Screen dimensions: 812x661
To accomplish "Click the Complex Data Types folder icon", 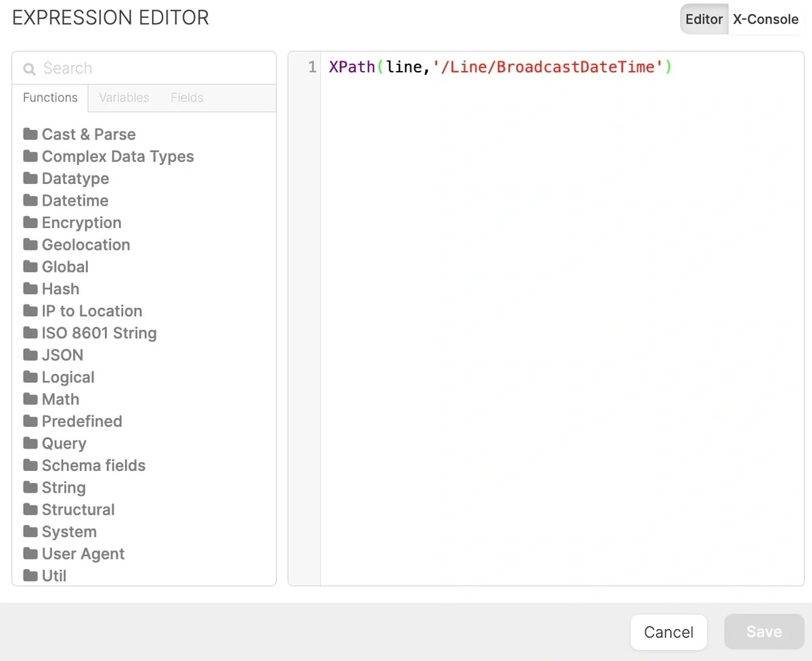I will [x=30, y=156].
